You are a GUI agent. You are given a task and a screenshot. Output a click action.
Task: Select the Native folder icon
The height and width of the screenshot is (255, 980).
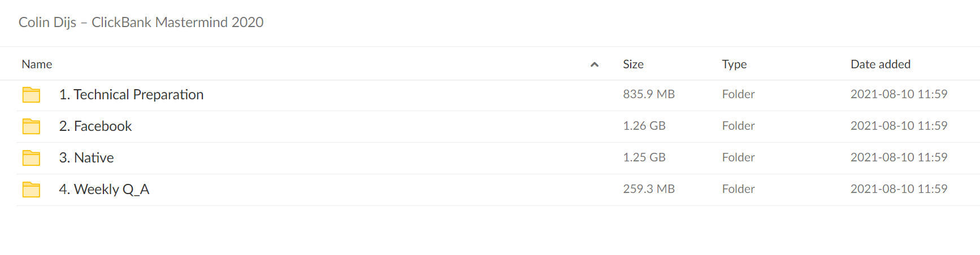(31, 158)
